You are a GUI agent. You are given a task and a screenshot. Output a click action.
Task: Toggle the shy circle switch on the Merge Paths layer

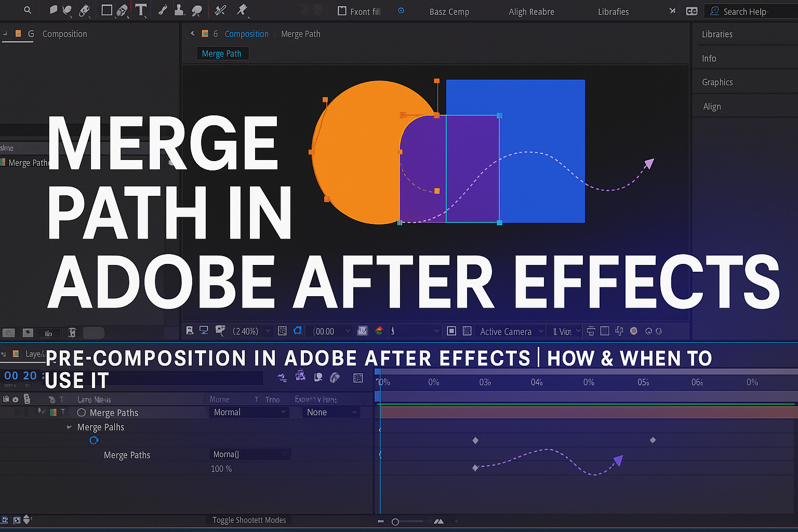82,413
